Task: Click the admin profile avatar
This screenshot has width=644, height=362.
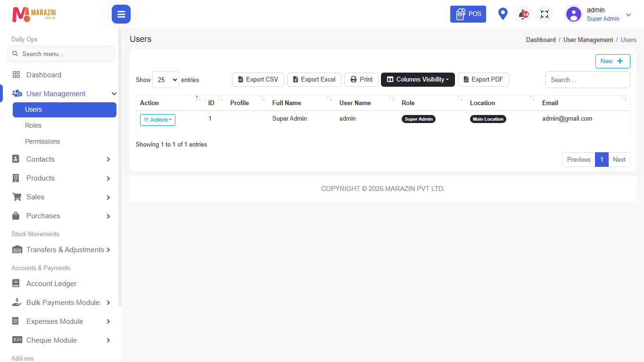Action: pos(574,14)
